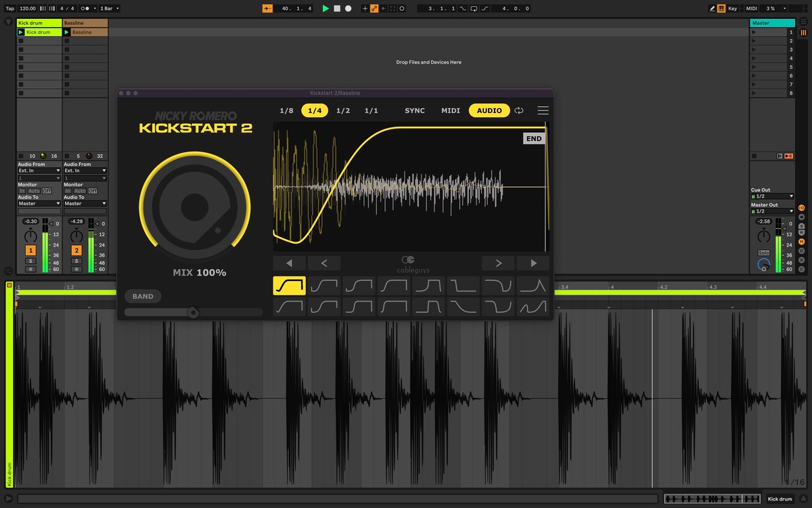Select the first envelope shape preset

289,286
